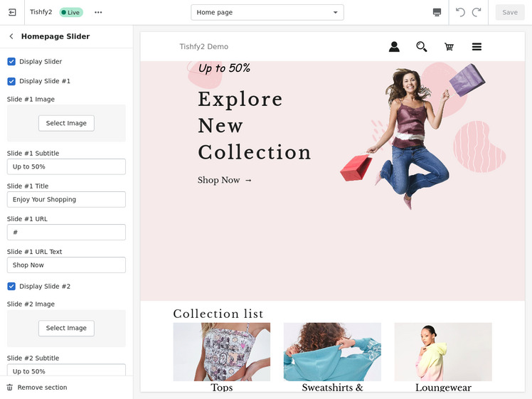Uncheck Display Slide #2

coord(11,287)
